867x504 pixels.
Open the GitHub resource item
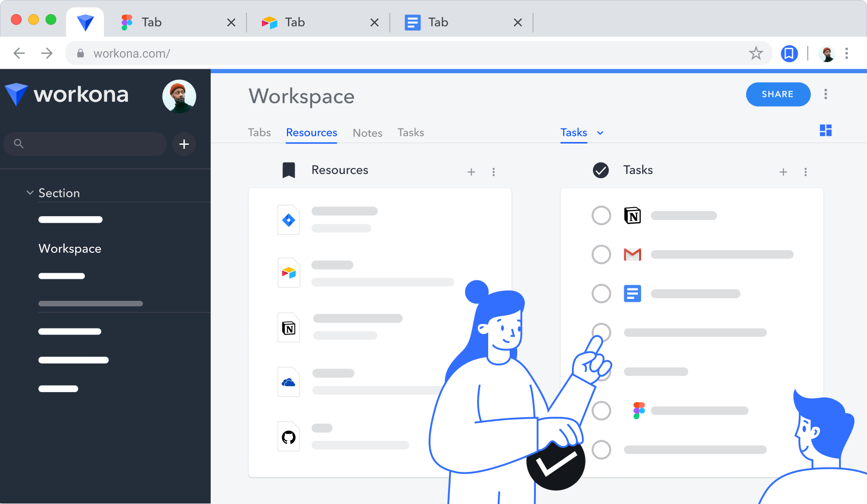point(344,436)
